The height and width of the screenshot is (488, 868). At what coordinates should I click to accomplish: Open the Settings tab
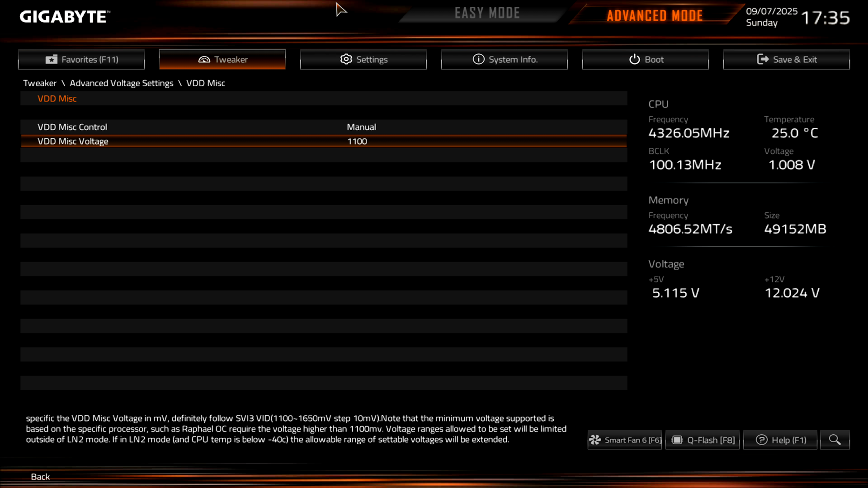(x=363, y=59)
